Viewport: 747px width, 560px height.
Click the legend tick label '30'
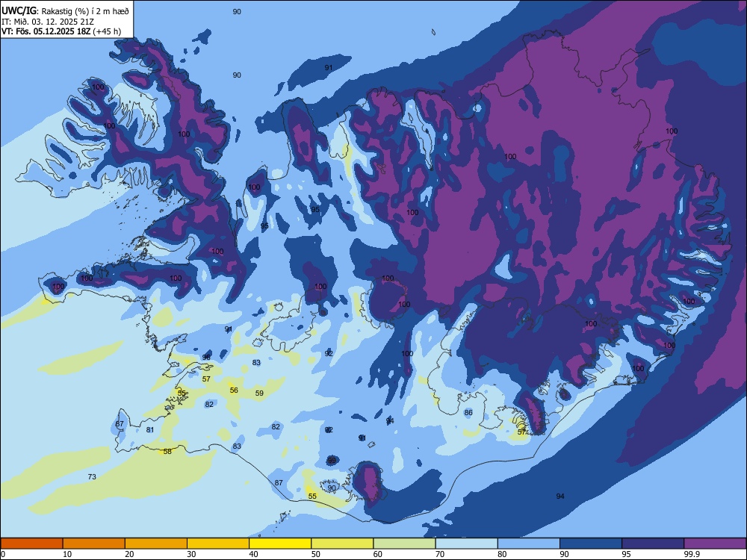coord(191,554)
